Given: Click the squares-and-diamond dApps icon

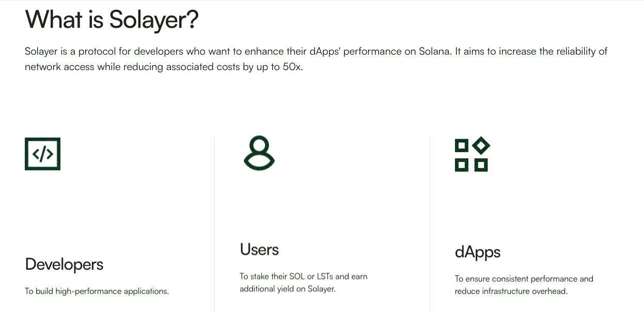Looking at the screenshot, I should pyautogui.click(x=472, y=154).
